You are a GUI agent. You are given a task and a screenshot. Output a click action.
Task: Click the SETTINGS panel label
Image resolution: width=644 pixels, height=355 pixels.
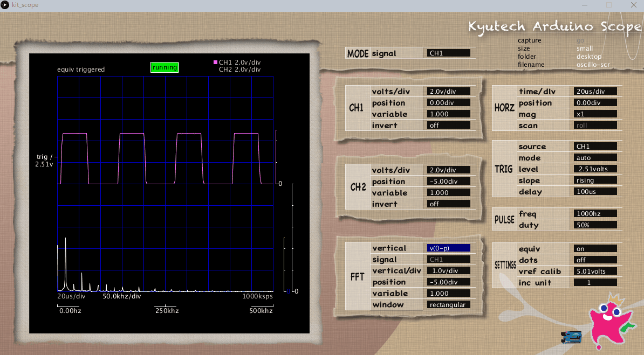click(x=505, y=265)
